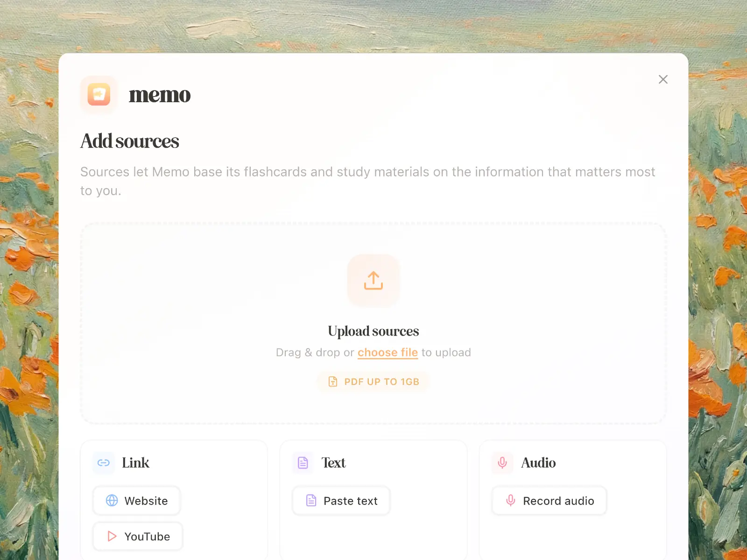
Task: Click the PDF UP TO 1GB badge
Action: click(373, 381)
